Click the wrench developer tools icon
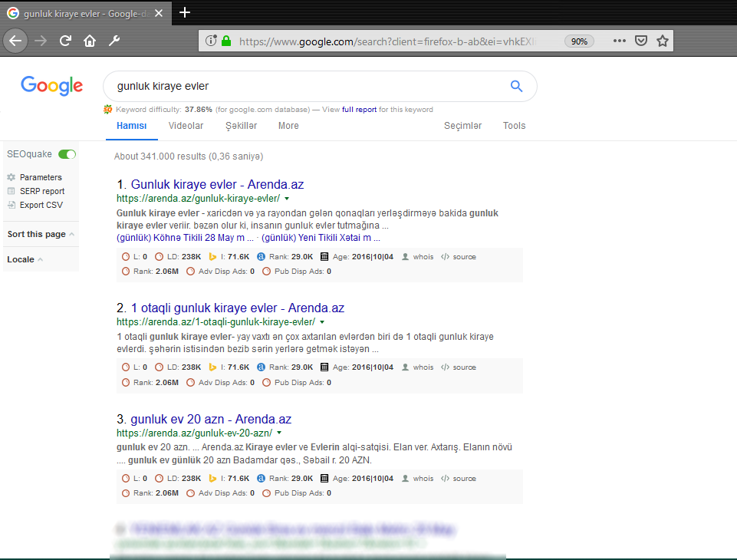Viewport: 737px width, 560px height. [114, 41]
